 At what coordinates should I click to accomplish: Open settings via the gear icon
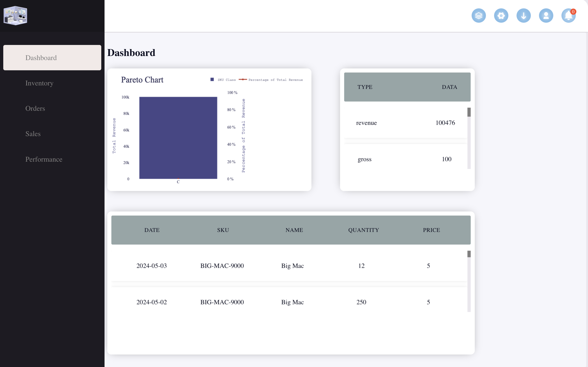tap(501, 15)
